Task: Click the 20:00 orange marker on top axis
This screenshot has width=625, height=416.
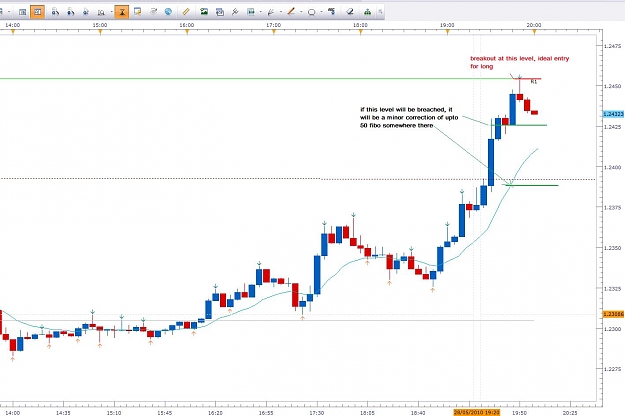Action: tap(535, 32)
